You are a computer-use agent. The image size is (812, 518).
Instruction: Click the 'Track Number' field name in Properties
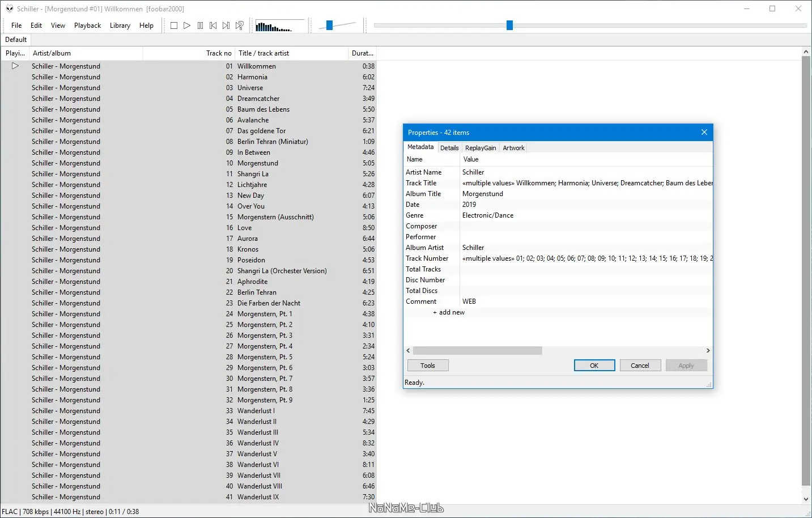(x=427, y=258)
